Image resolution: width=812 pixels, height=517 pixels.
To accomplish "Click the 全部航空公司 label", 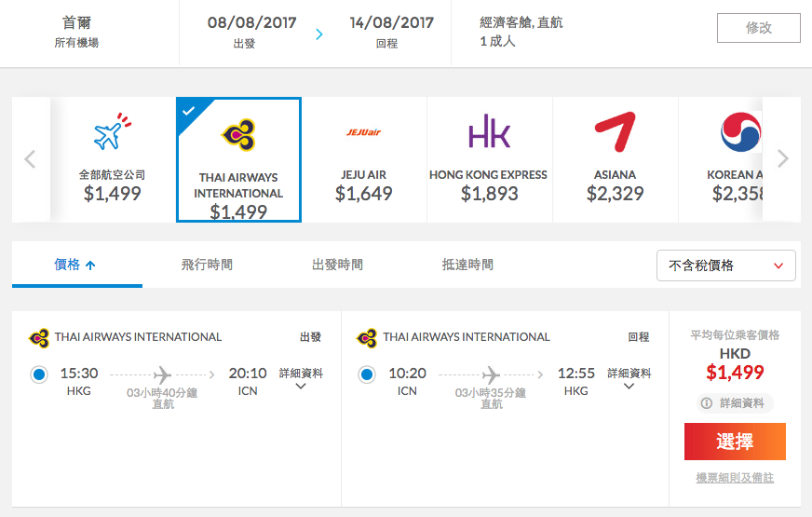I will [112, 175].
